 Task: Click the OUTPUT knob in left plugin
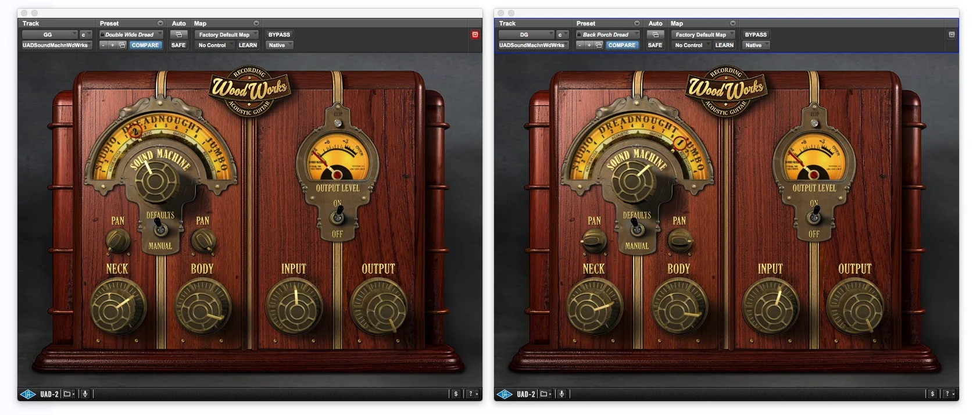(x=378, y=307)
